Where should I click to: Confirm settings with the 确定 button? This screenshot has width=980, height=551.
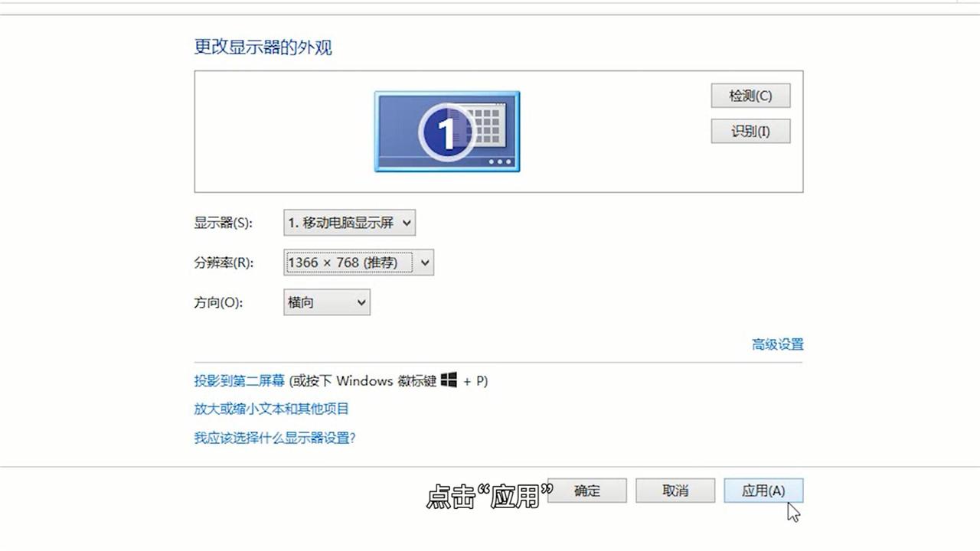pyautogui.click(x=586, y=491)
